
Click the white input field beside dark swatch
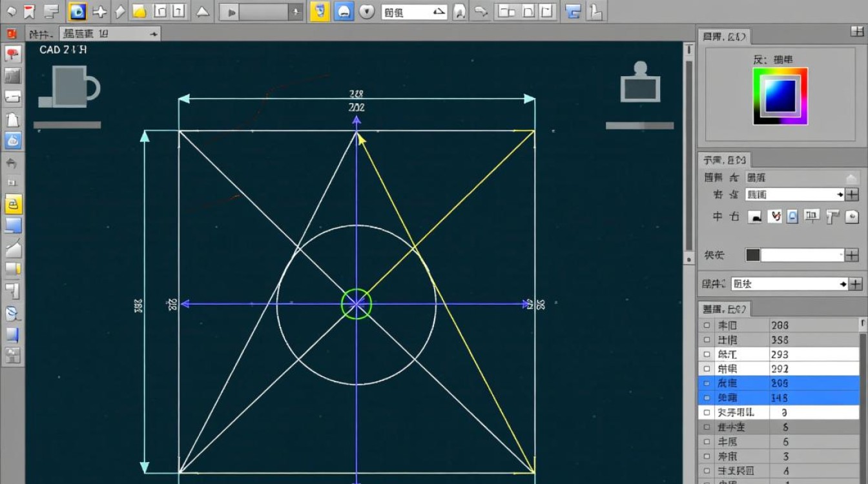(803, 255)
